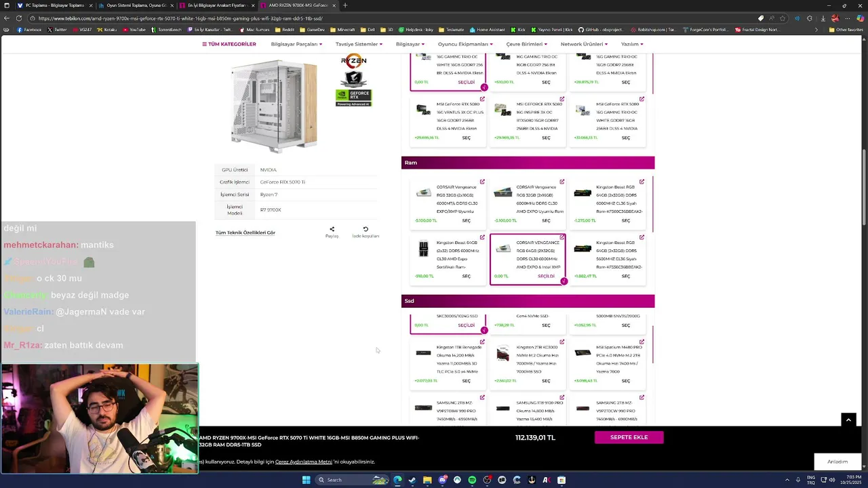Open Other favorites bookmark folder
Image resolution: width=868 pixels, height=488 pixels.
pos(845,30)
